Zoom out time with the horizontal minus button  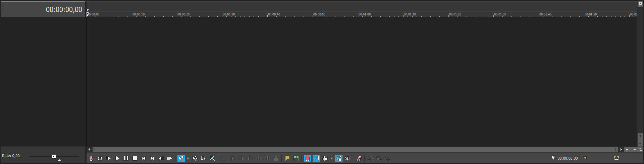coord(634,150)
